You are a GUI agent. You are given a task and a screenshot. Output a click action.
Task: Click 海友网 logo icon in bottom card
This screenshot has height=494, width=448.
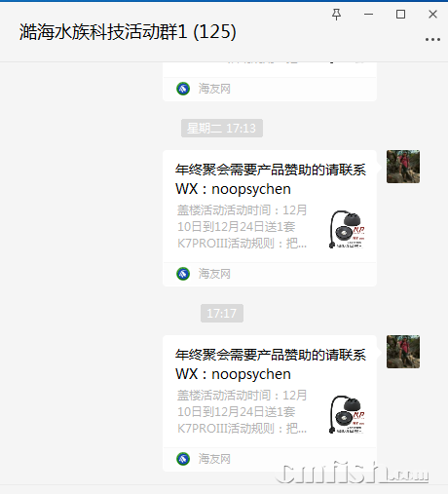pos(183,459)
